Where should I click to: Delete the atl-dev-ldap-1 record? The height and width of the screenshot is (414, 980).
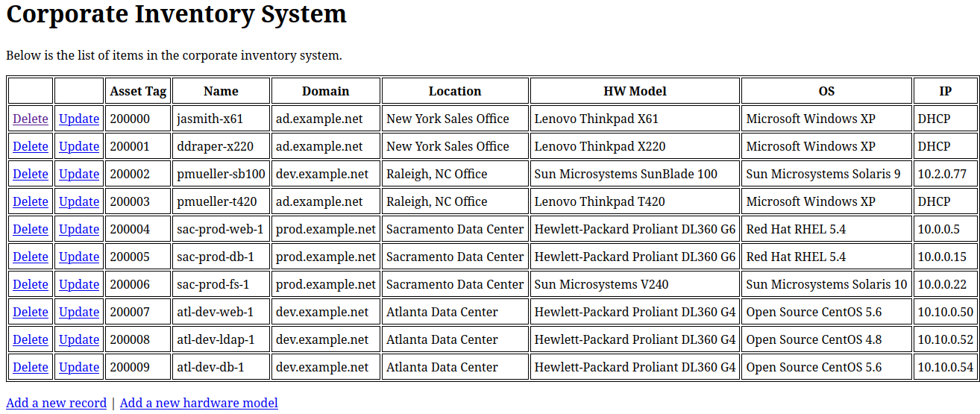click(x=31, y=339)
